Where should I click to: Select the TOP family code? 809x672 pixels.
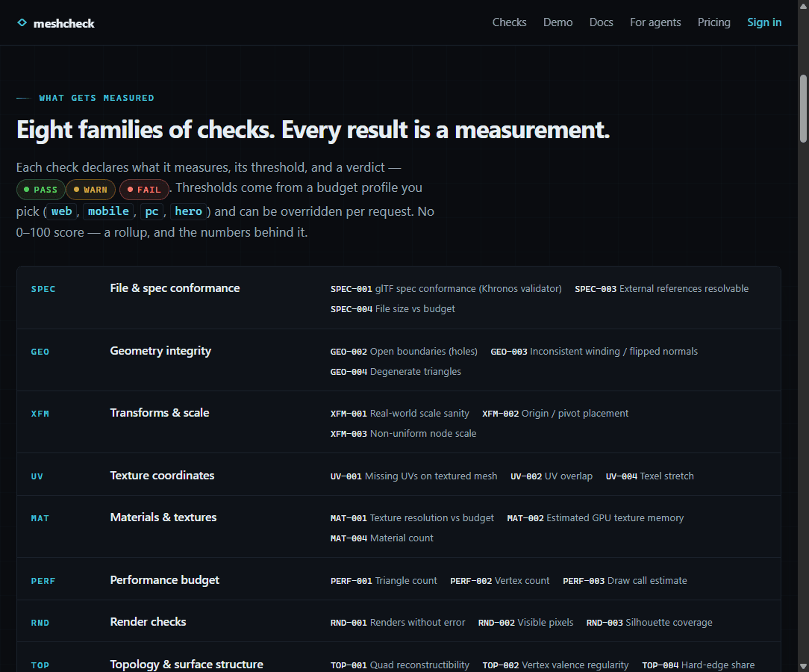40,665
